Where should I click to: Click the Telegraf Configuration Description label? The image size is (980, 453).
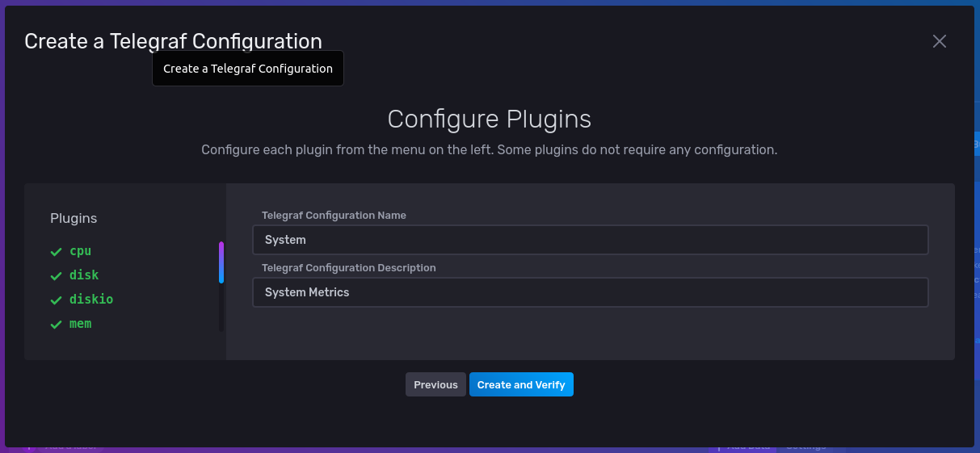point(348,267)
